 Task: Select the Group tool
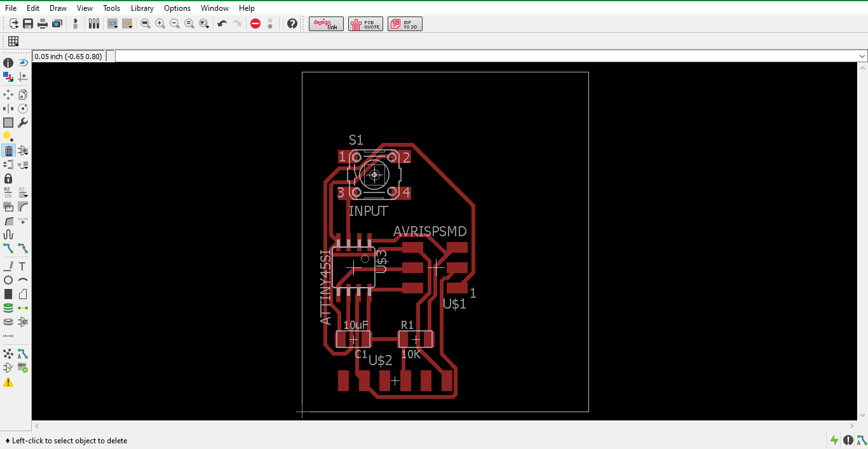tap(8, 123)
